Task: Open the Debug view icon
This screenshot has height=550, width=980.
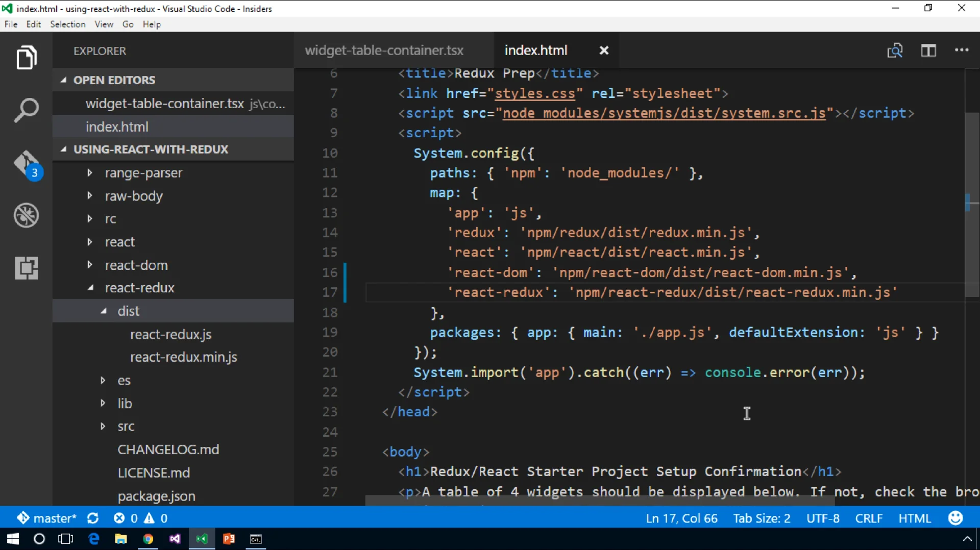Action: click(x=26, y=215)
